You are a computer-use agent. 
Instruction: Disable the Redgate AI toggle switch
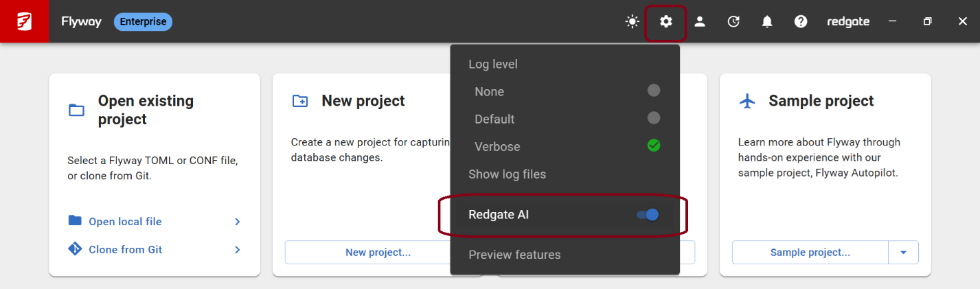[648, 215]
